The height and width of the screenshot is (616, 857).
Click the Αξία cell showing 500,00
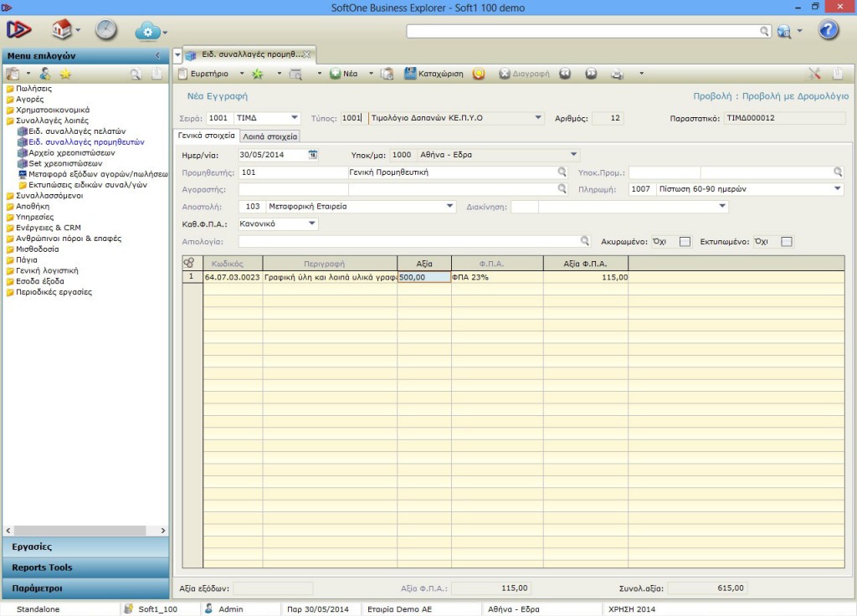[424, 277]
